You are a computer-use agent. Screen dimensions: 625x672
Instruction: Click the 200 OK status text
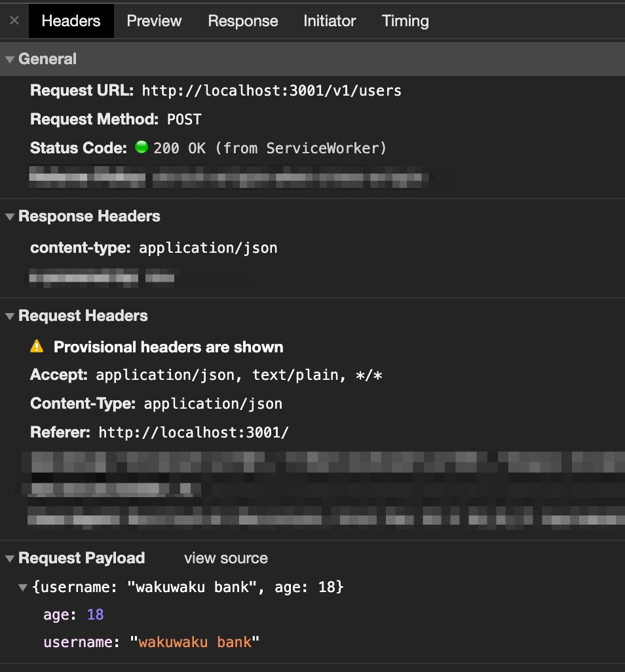[178, 148]
